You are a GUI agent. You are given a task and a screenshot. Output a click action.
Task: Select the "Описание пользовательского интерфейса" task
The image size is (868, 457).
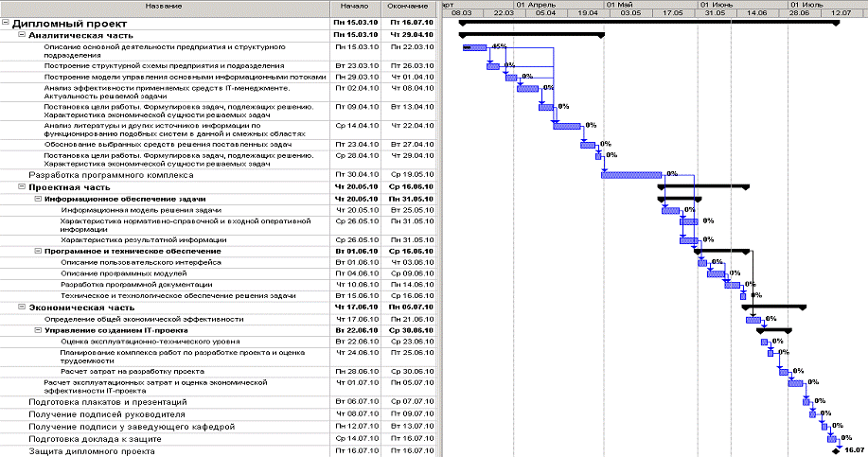141,262
